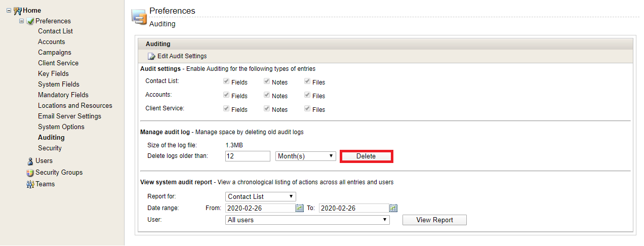
Task: Select Email Server Settings in sidebar
Action: tap(69, 116)
